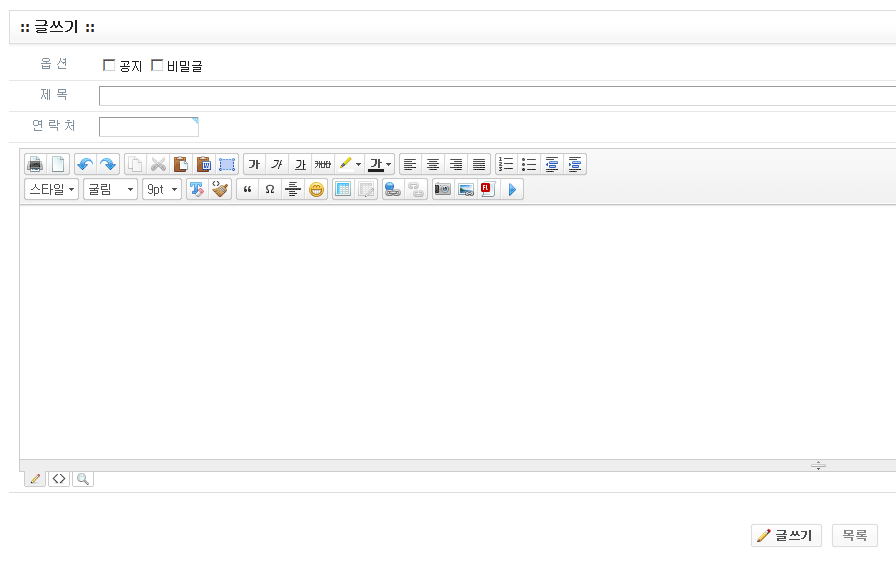Insert a special character with the Omega icon
This screenshot has width=896, height=566.
[x=270, y=189]
